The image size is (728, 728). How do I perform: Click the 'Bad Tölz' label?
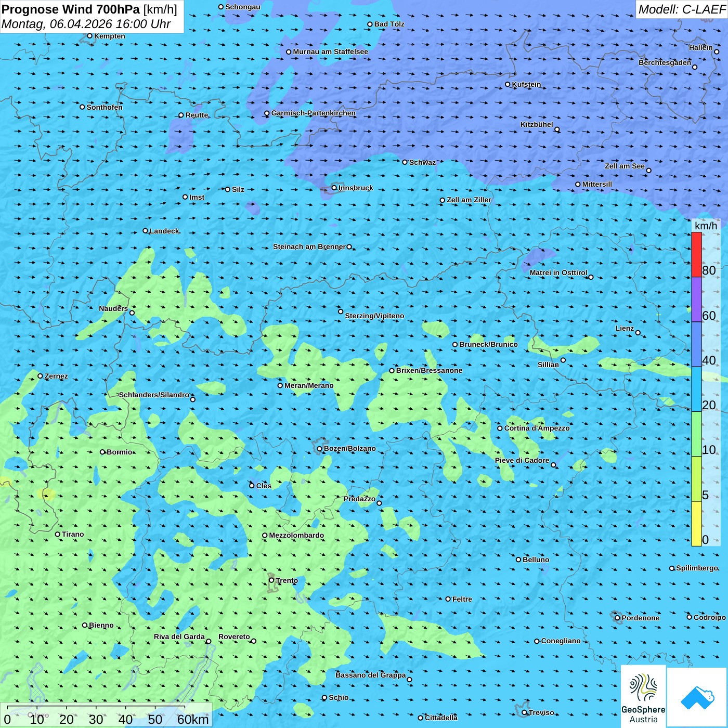pos(389,24)
